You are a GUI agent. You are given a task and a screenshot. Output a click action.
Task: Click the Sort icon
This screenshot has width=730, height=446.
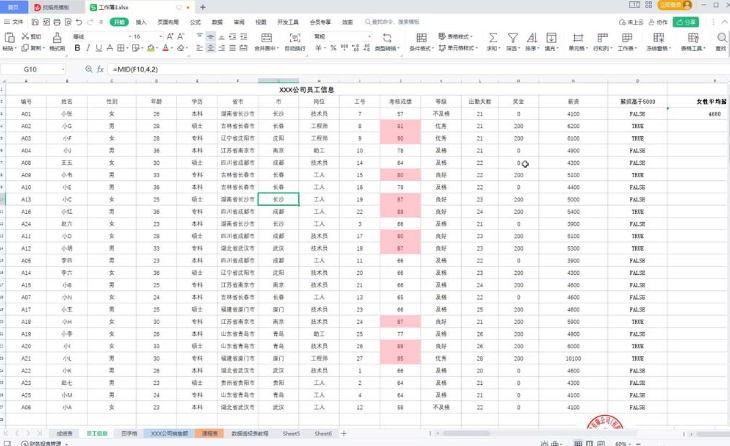click(532, 38)
